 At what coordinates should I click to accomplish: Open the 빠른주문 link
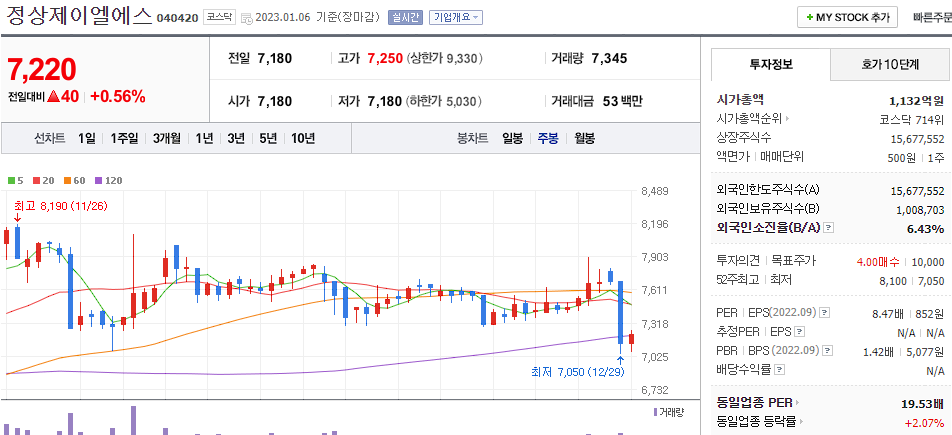point(932,18)
